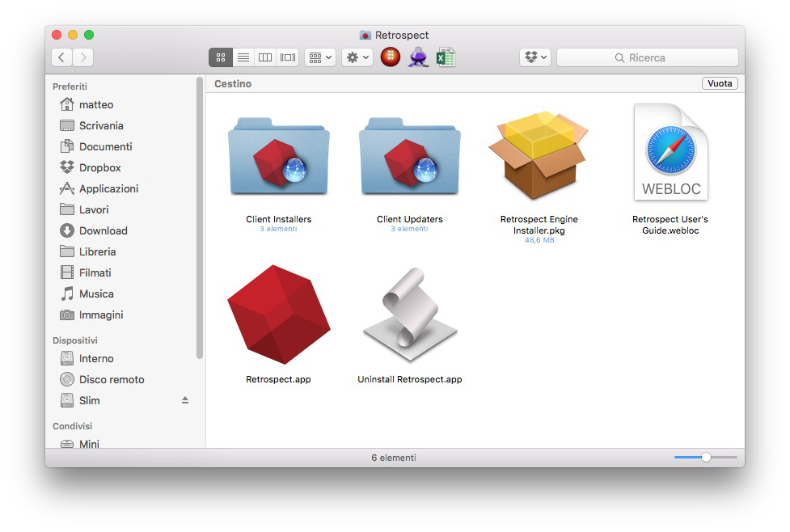
Task: Select Retrospect Engine Installer.pkg
Action: pyautogui.click(x=539, y=156)
